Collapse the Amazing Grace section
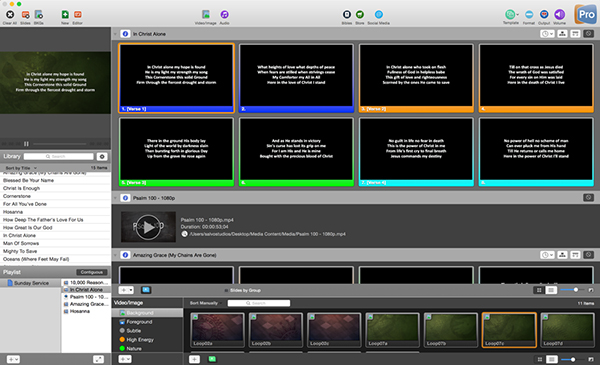 pyautogui.click(x=115, y=255)
